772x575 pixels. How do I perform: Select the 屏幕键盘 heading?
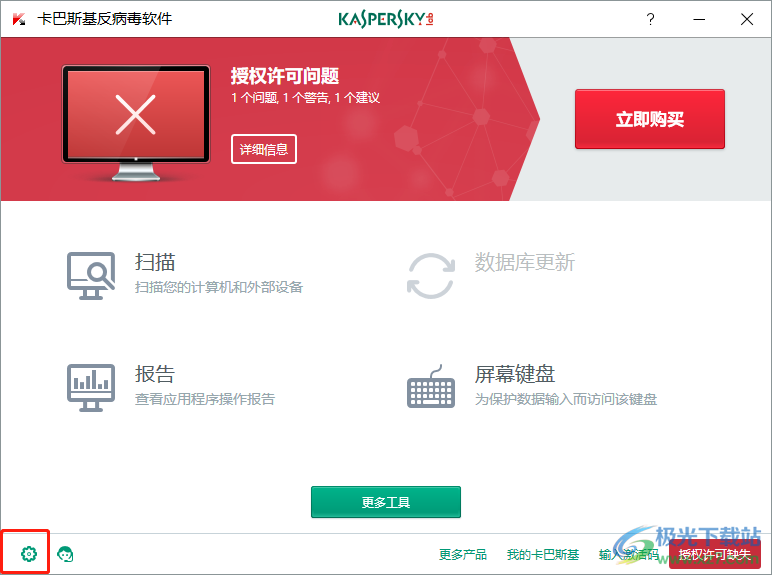515,374
